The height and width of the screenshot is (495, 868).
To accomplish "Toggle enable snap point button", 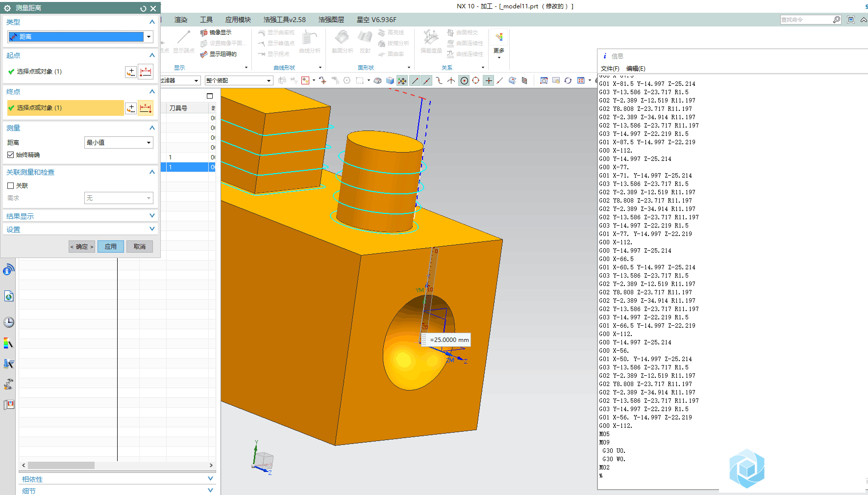I will coord(402,80).
